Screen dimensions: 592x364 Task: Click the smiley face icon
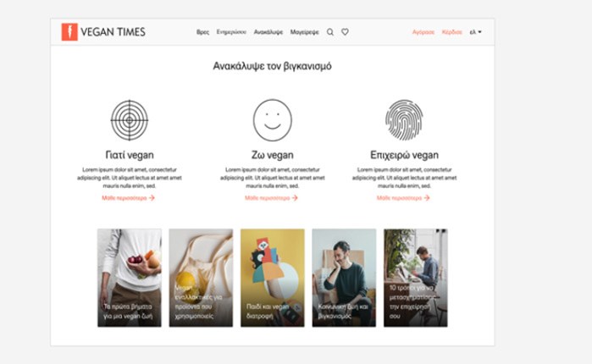click(272, 119)
